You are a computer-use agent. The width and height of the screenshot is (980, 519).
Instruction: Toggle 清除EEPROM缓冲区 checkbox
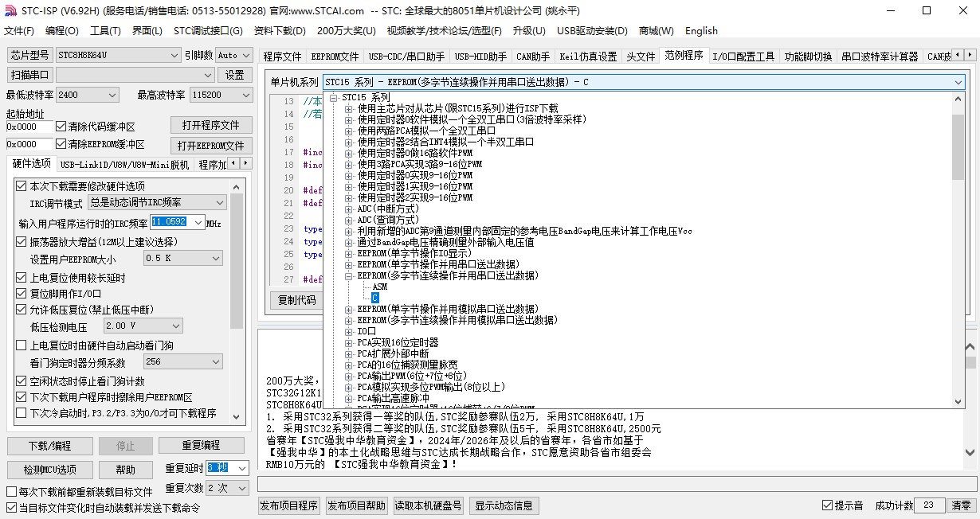click(61, 144)
